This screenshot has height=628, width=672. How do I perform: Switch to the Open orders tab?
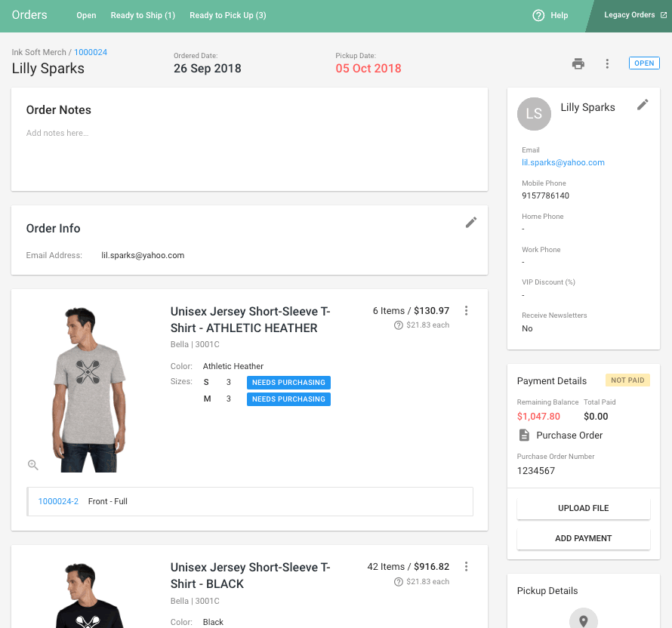[86, 15]
